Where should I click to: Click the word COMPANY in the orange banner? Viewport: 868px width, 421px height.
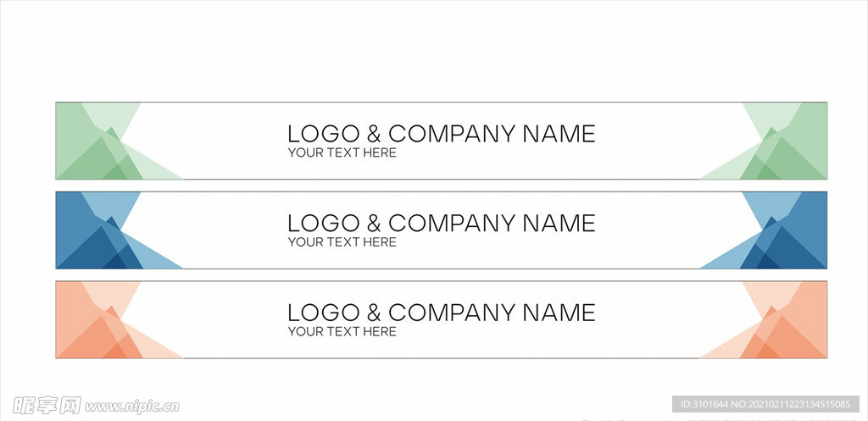point(452,313)
